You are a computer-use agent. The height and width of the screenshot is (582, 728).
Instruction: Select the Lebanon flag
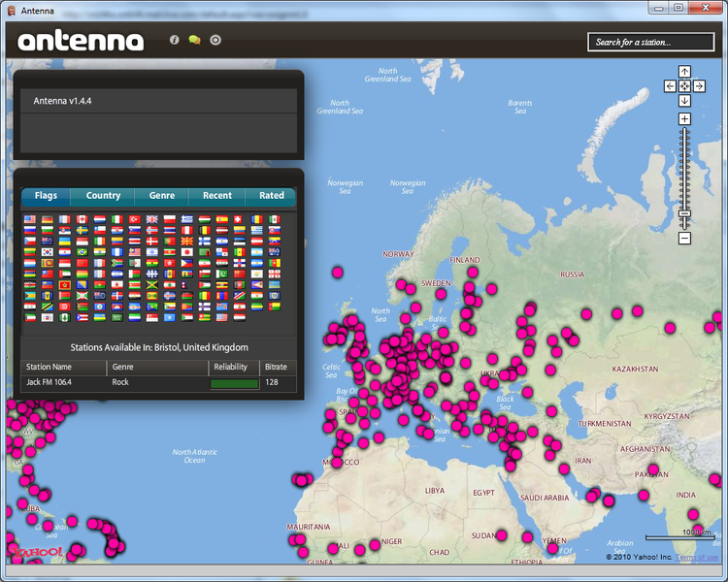coord(170,284)
